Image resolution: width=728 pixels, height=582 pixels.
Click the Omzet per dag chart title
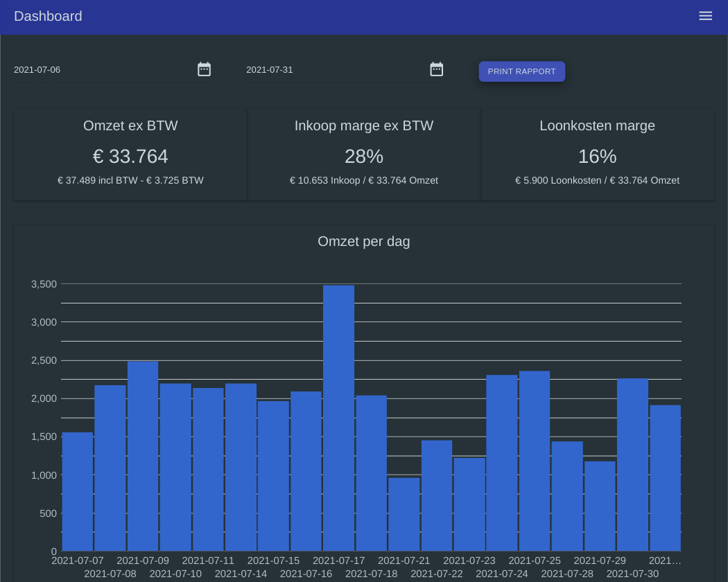point(363,242)
